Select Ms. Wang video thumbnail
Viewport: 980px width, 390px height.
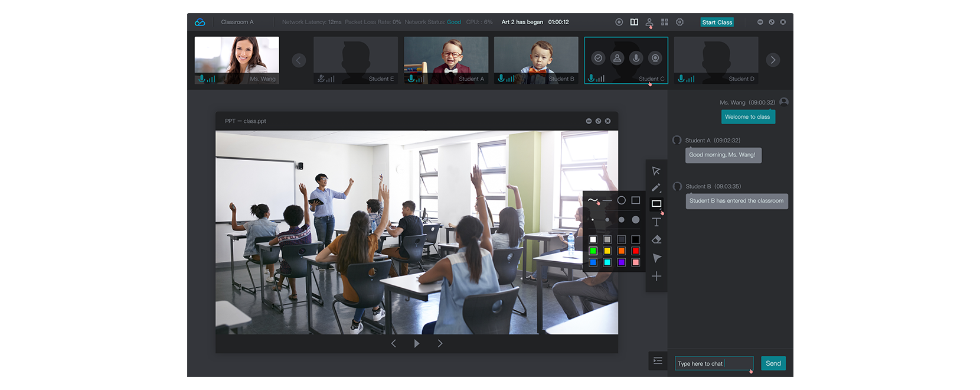click(x=237, y=60)
